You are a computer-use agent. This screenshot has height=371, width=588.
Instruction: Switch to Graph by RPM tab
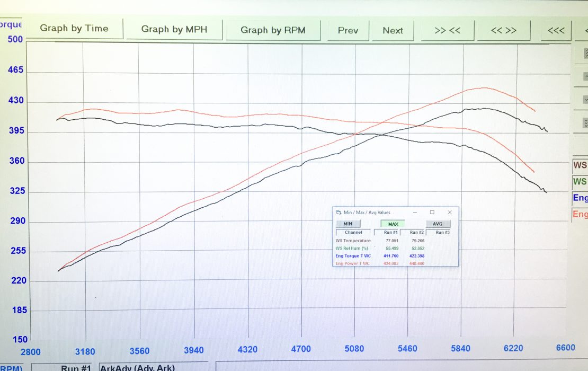(273, 30)
